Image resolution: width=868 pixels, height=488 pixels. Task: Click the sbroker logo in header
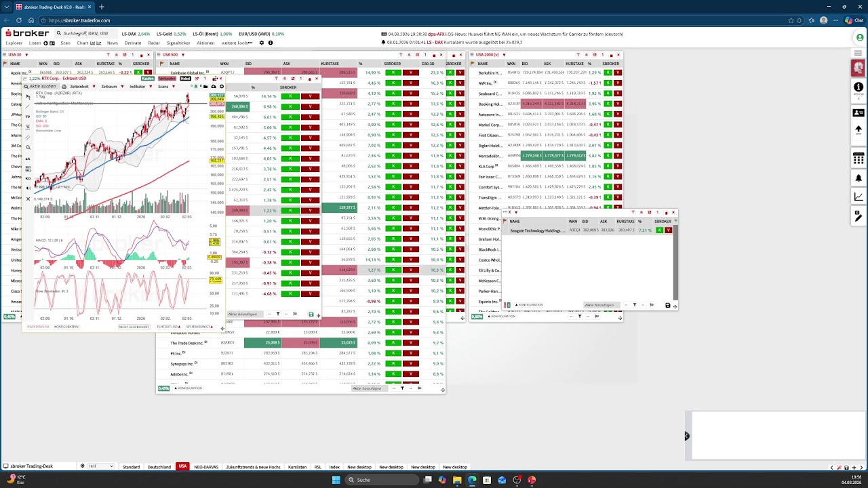pyautogui.click(x=27, y=33)
